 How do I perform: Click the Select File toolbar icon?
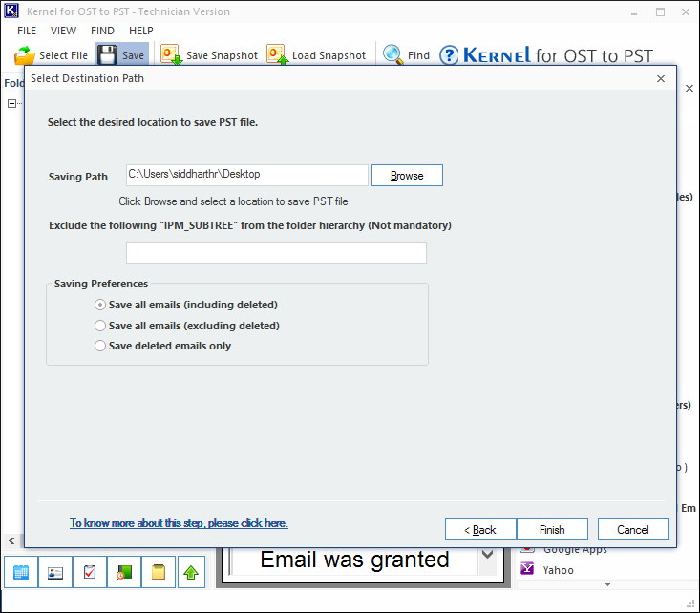click(x=25, y=55)
